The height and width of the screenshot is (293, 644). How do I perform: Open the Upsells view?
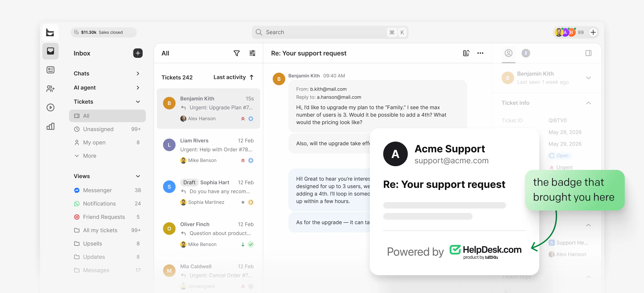pyautogui.click(x=107, y=244)
